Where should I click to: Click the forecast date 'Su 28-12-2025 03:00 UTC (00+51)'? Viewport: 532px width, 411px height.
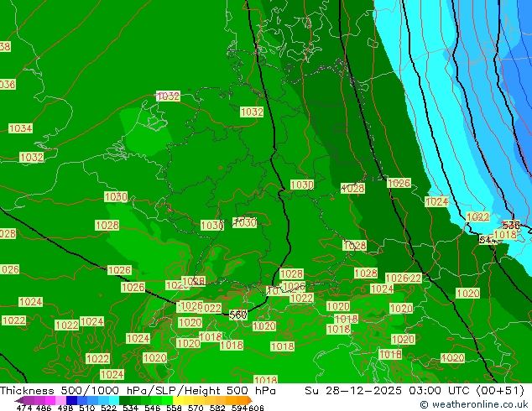click(415, 391)
